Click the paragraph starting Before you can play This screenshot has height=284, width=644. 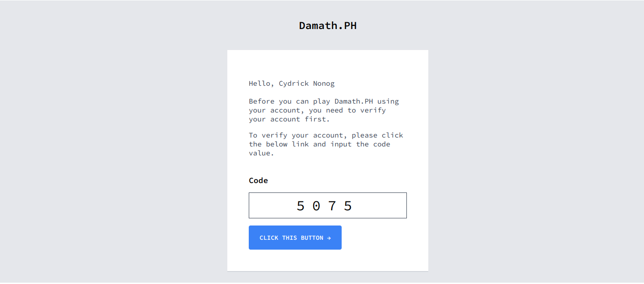(x=324, y=110)
